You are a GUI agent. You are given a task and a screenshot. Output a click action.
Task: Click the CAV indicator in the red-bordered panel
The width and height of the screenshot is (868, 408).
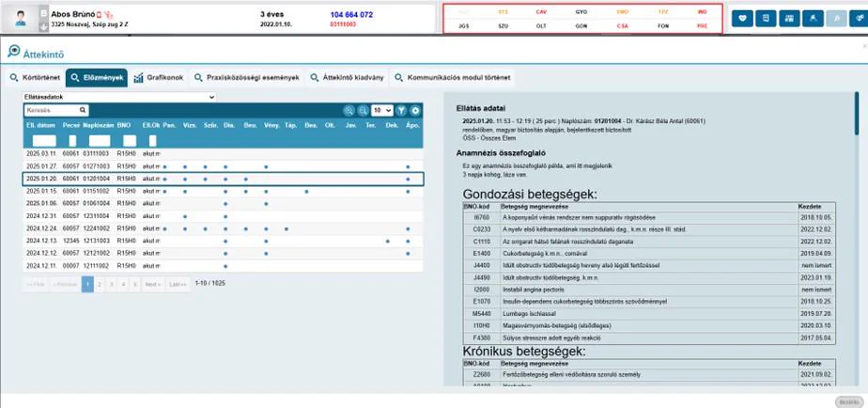tap(541, 11)
